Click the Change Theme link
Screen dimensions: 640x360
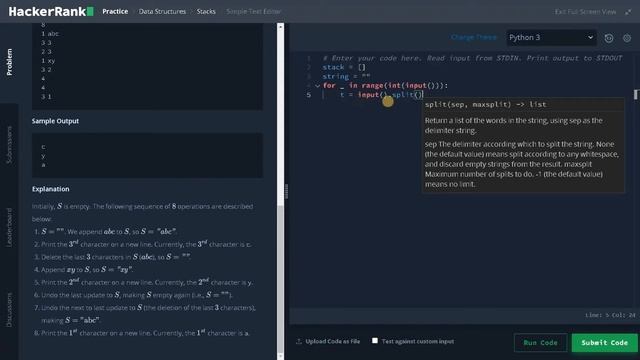pos(473,37)
